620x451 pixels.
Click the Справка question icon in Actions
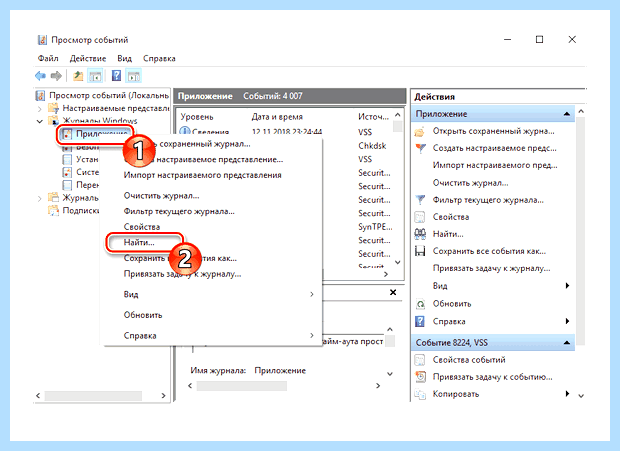[420, 321]
